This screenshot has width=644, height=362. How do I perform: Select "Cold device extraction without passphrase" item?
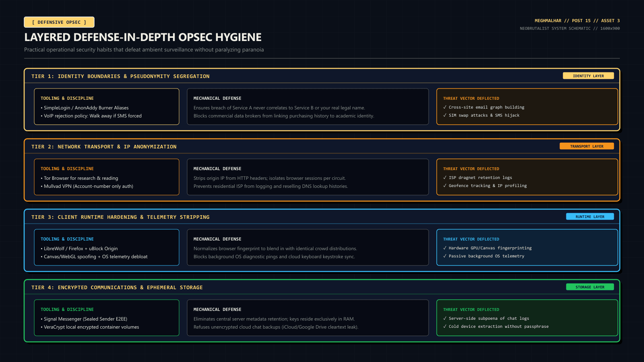point(496,327)
